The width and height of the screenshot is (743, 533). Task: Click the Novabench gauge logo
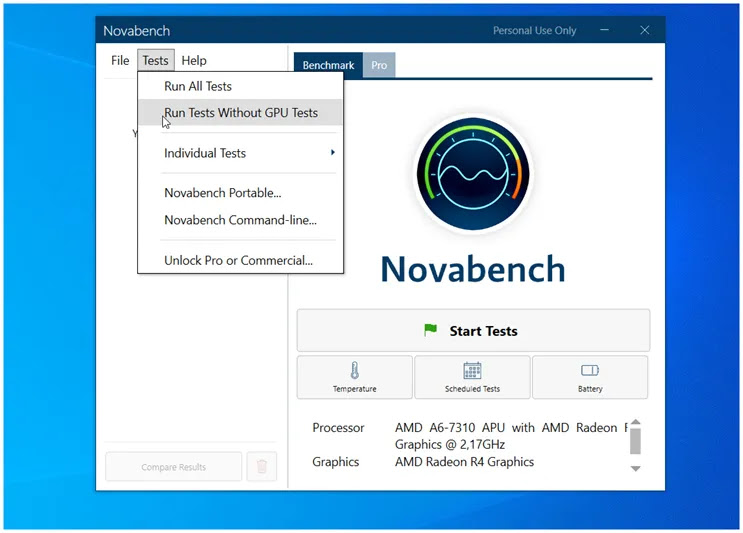click(473, 174)
